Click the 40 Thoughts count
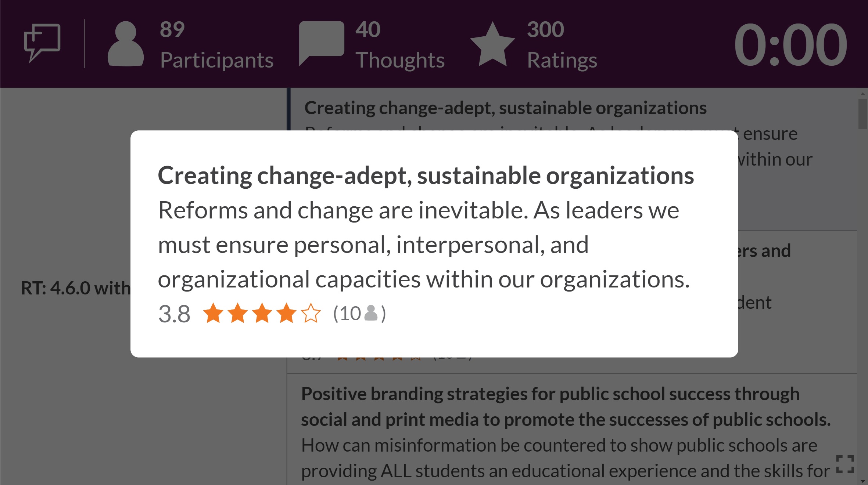The height and width of the screenshot is (485, 868). pyautogui.click(x=400, y=44)
